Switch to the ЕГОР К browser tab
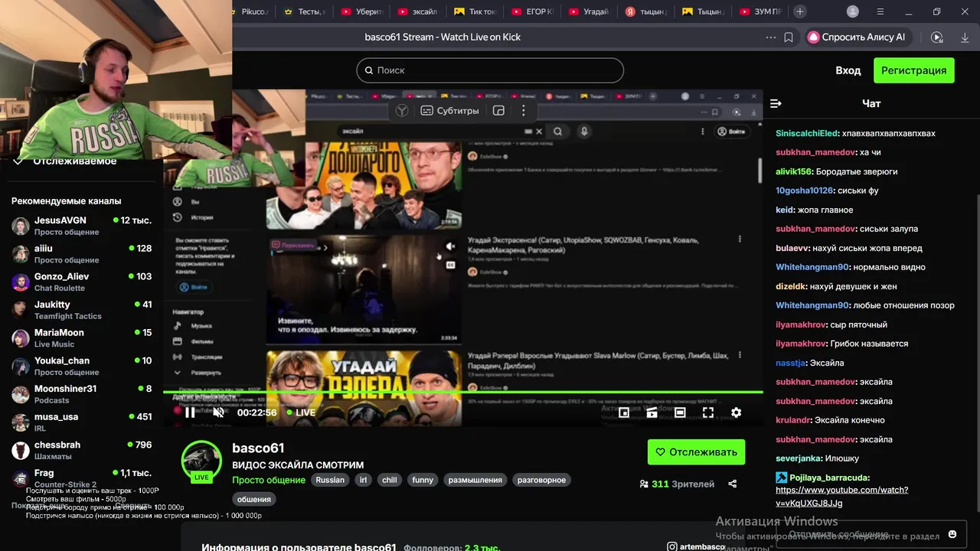Screen dimensions: 980x551 (x=532, y=11)
